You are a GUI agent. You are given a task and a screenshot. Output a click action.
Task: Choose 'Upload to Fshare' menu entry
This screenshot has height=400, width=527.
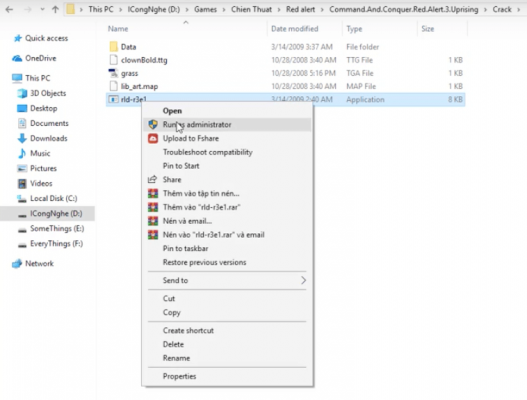(x=227, y=138)
